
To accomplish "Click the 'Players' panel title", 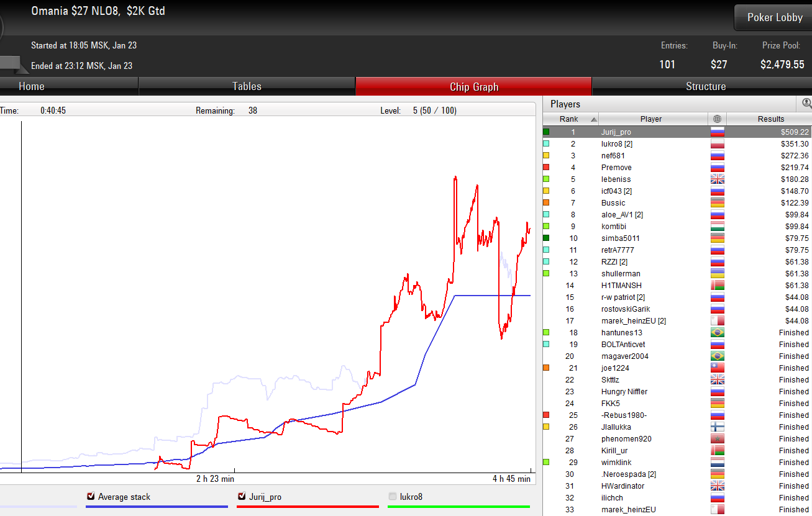I will 565,104.
